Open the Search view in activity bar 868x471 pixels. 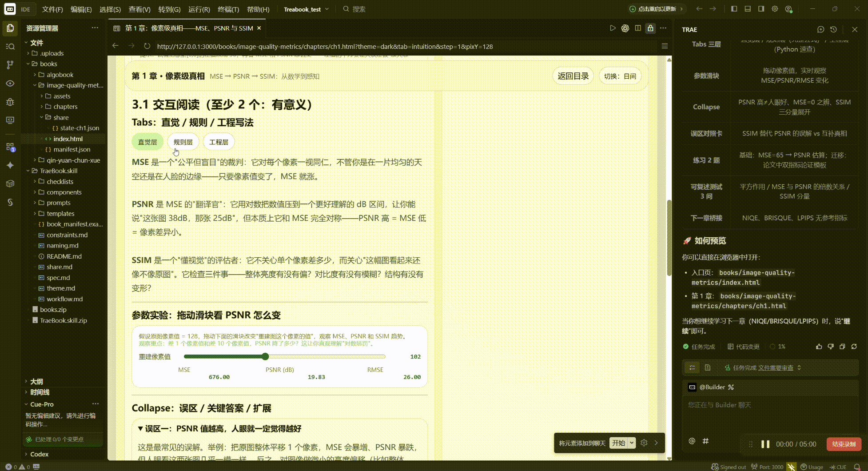pyautogui.click(x=10, y=47)
